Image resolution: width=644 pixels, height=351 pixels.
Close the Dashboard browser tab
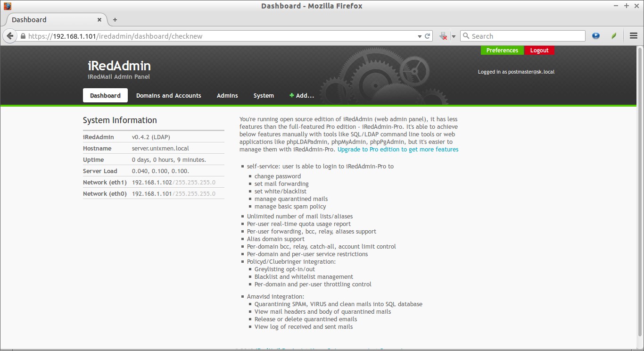point(99,20)
